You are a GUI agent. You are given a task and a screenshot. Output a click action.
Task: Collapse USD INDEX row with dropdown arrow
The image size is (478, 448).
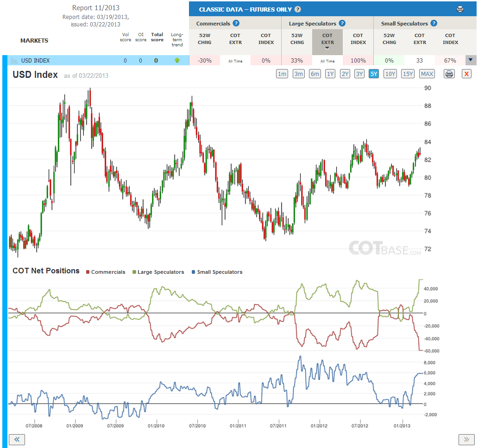pos(471,60)
